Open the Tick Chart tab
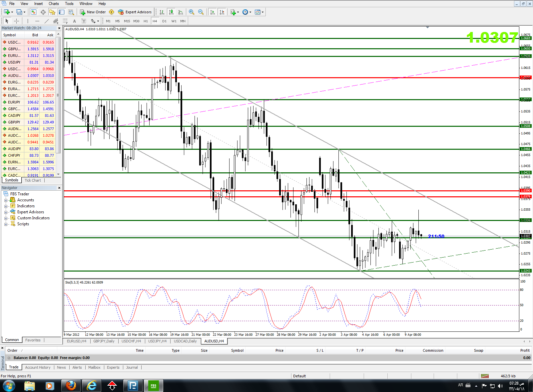The image size is (533, 392). point(33,180)
